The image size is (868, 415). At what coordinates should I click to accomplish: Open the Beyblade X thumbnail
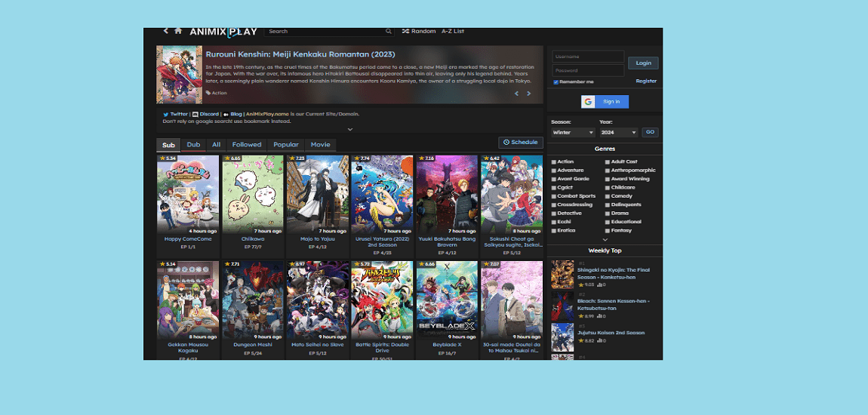447,300
